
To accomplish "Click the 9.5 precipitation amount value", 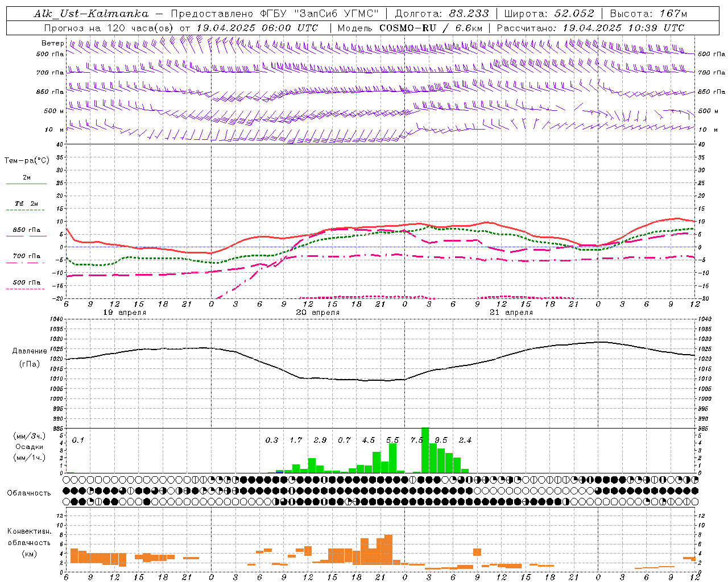I will [441, 440].
